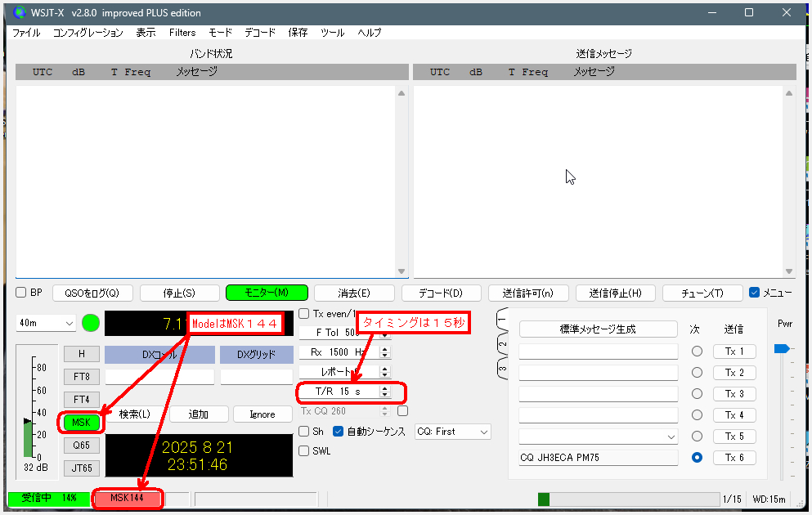Click the 追加 button
812x515 pixels.
click(x=199, y=414)
